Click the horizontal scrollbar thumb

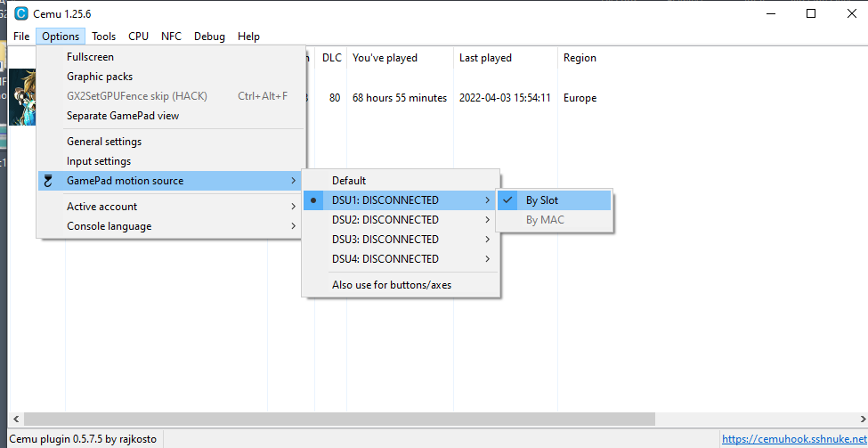click(x=339, y=419)
